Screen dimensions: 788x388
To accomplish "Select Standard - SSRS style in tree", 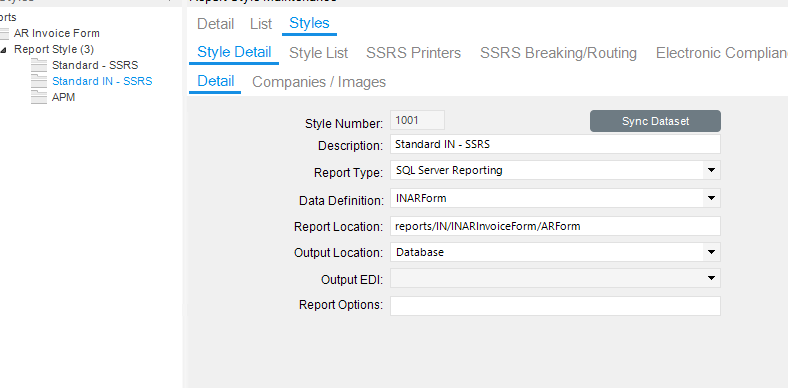I will 95,65.
